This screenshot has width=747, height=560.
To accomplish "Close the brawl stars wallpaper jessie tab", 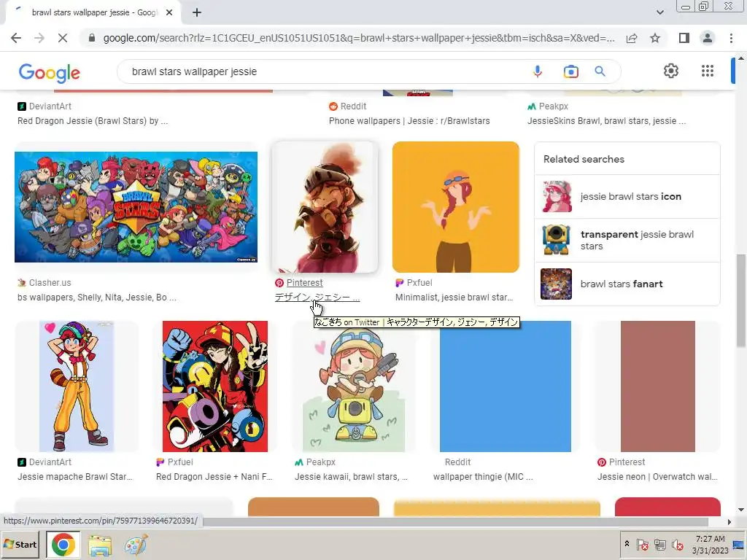I will coord(169,13).
